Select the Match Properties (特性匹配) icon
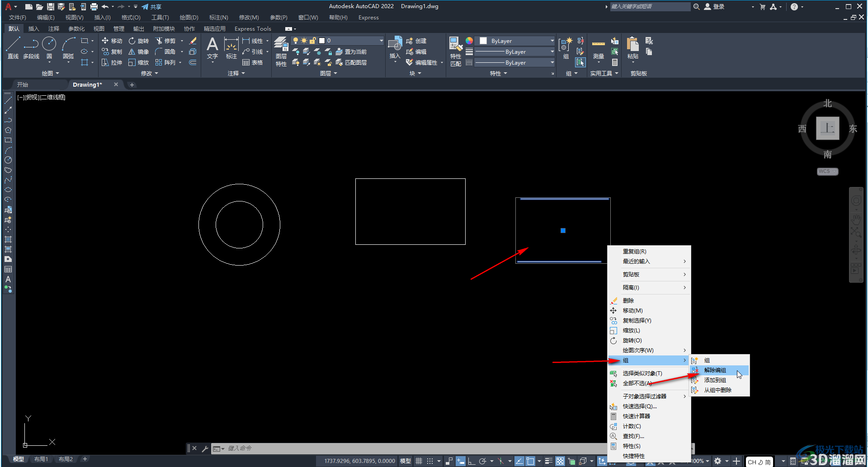 click(x=456, y=51)
